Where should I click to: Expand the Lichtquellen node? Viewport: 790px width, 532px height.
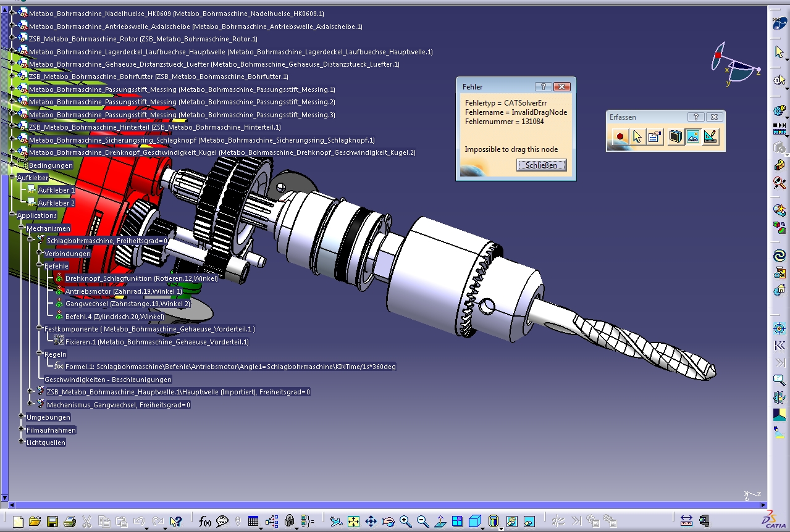[22, 443]
